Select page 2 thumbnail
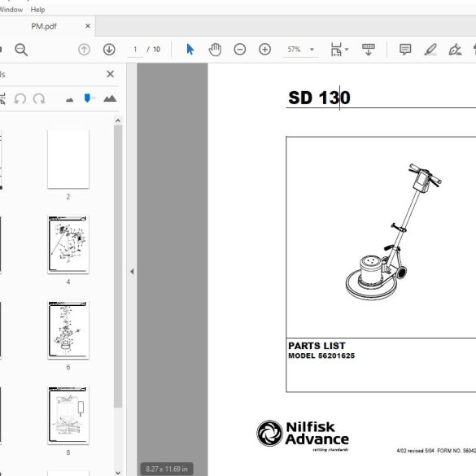Viewport: 476px width, 476px height. [x=68, y=159]
